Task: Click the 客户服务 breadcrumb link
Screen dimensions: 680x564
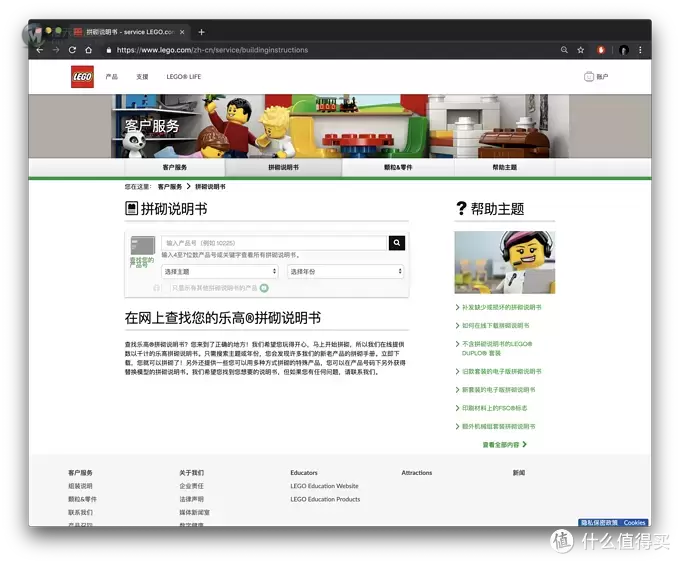Action: coord(170,187)
